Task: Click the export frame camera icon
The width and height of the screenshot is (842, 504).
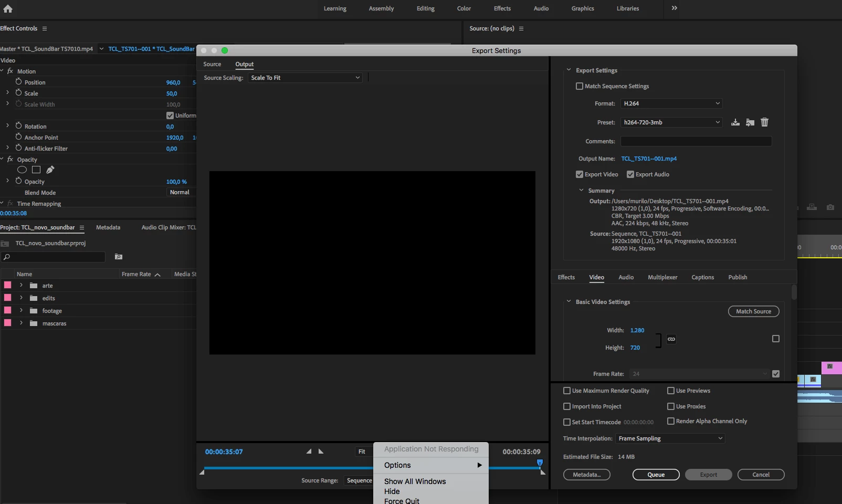Action: coord(830,207)
